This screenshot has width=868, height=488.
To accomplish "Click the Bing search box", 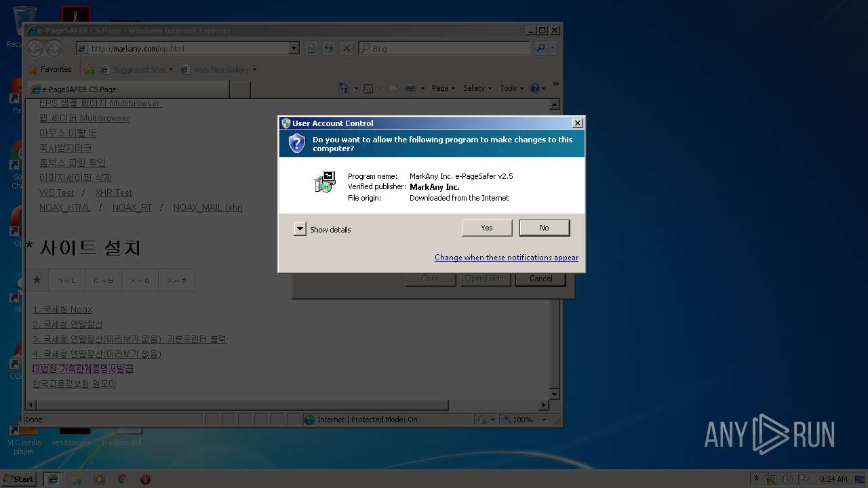I will tap(444, 48).
